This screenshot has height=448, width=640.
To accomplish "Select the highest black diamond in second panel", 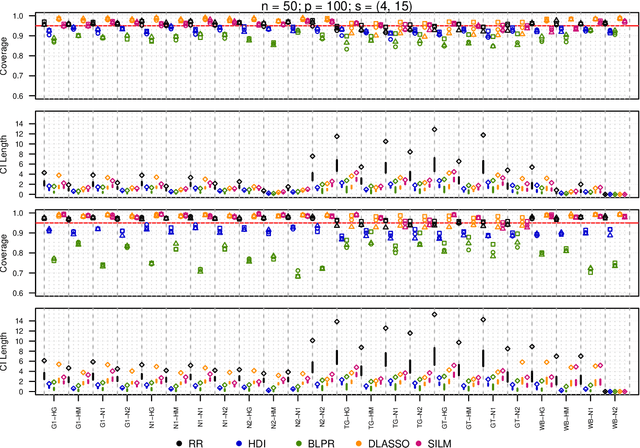I will 434,129.
